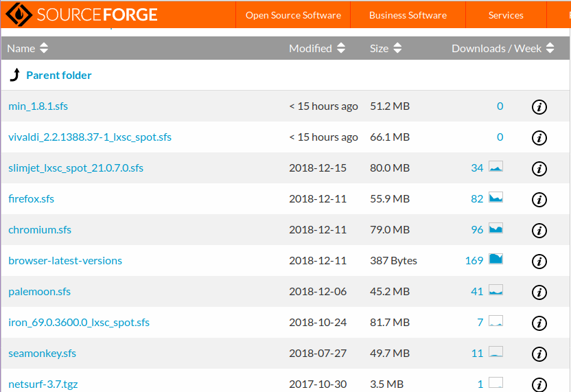
Task: Open the Business Software menu
Action: (x=408, y=15)
